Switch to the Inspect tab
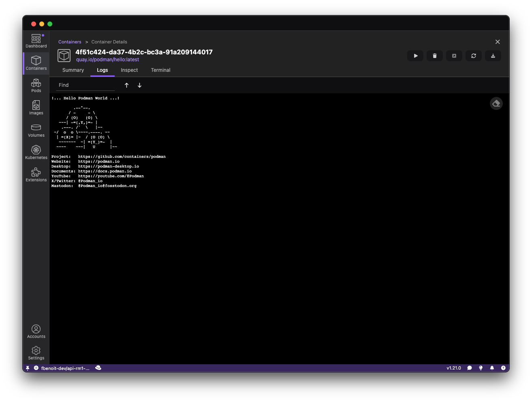The height and width of the screenshot is (402, 532). point(129,70)
